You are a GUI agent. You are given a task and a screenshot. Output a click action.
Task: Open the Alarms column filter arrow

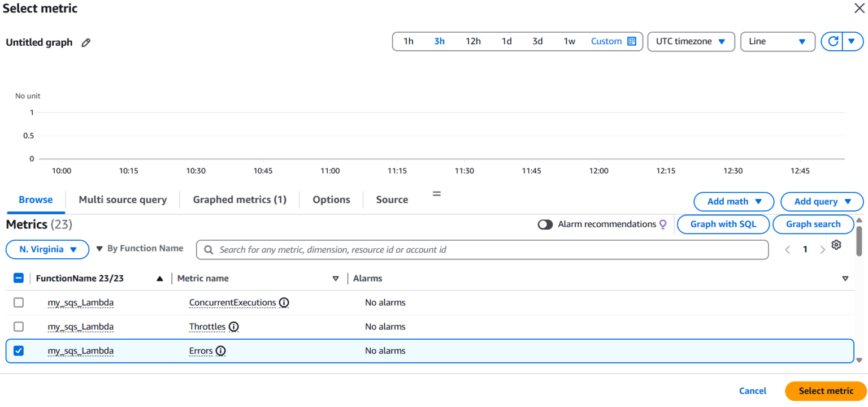click(845, 278)
